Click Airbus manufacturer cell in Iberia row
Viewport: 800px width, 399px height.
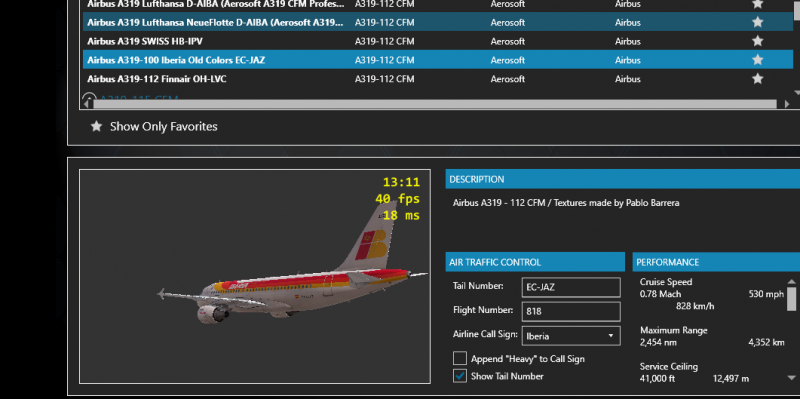628,60
